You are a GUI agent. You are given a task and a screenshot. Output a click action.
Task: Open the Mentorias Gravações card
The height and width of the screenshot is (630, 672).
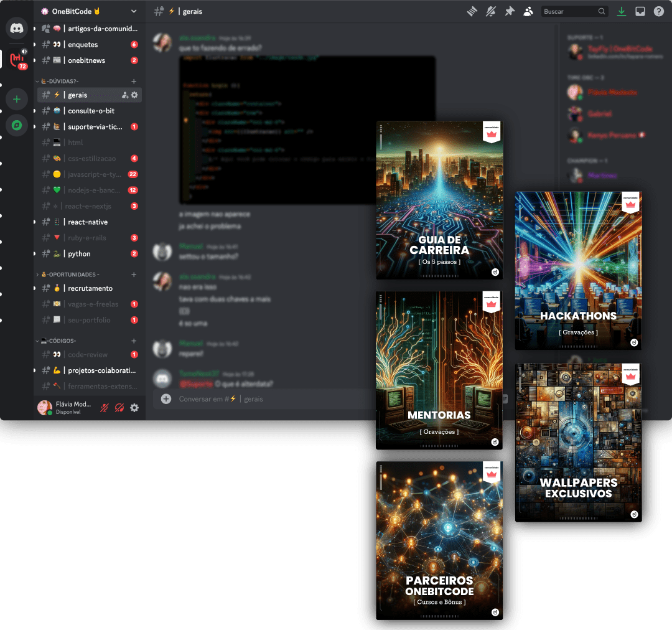[x=439, y=370]
